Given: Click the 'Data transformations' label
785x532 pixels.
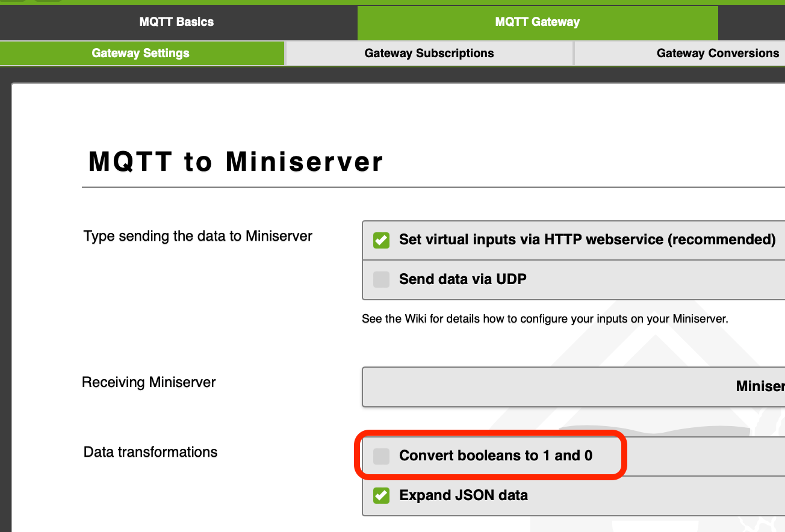Looking at the screenshot, I should point(150,452).
